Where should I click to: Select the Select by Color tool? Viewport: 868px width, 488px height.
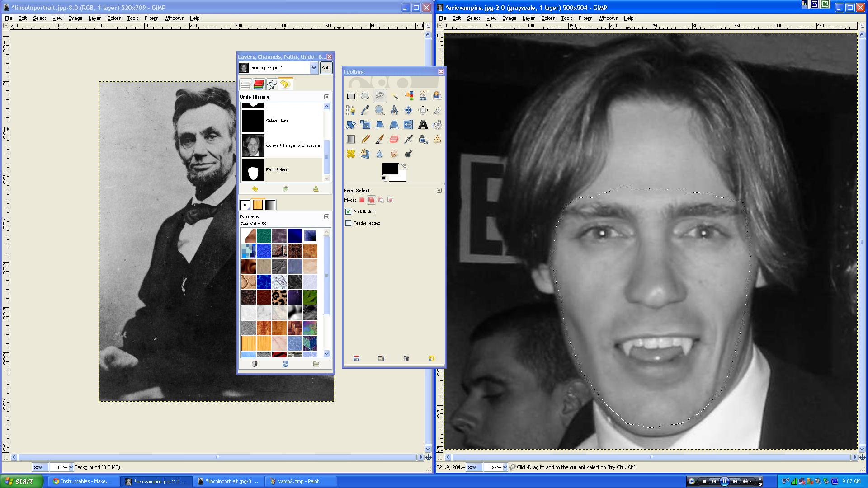(409, 96)
